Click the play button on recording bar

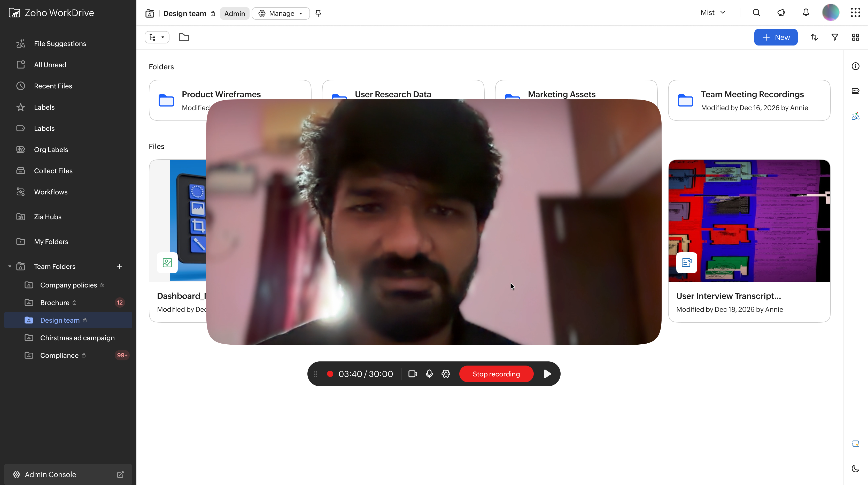click(548, 374)
